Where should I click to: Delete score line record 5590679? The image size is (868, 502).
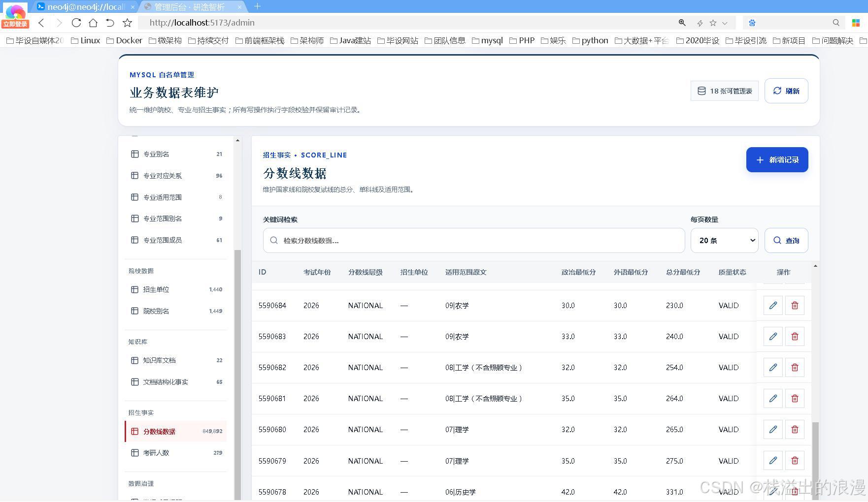[x=795, y=461]
